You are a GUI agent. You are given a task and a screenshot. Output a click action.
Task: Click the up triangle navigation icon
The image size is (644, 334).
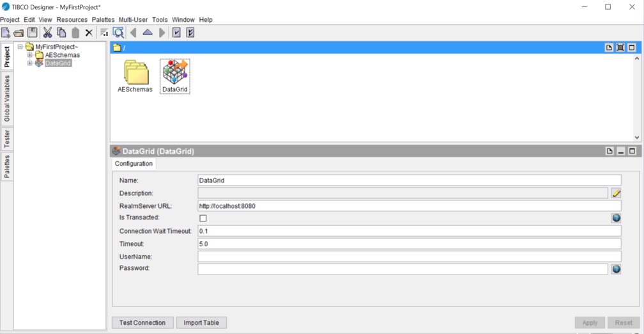pos(148,33)
